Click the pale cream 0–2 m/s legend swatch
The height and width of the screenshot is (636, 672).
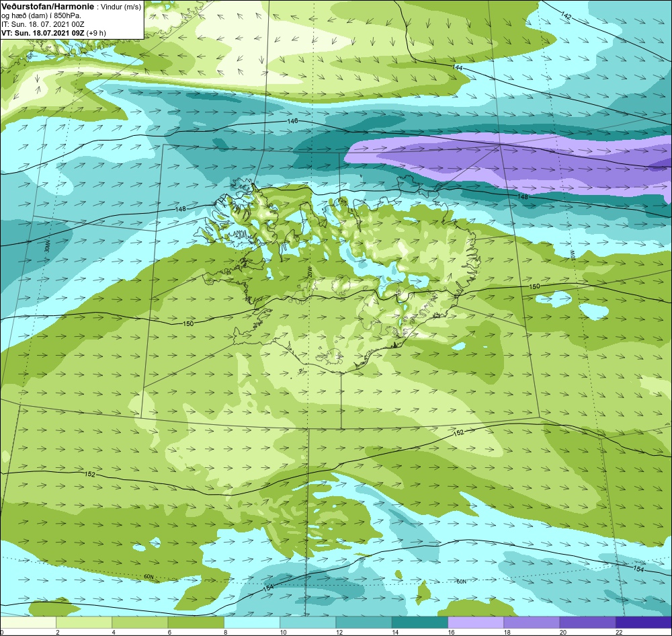point(28,622)
